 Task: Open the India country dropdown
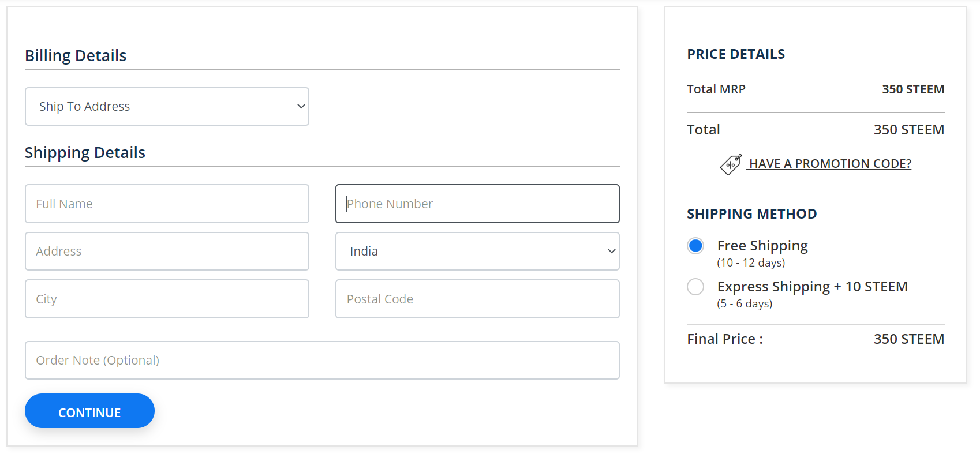(477, 252)
